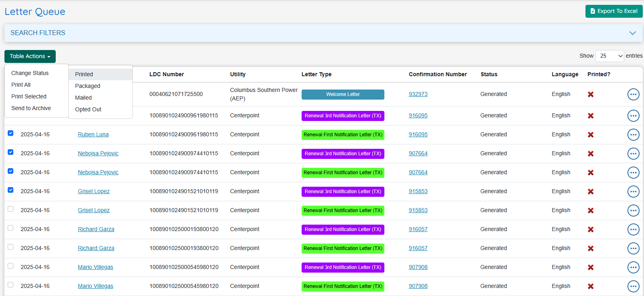Open confirmation 915853 in Grisel Lopez 3rd Notification row
644x296 pixels.
click(418, 192)
